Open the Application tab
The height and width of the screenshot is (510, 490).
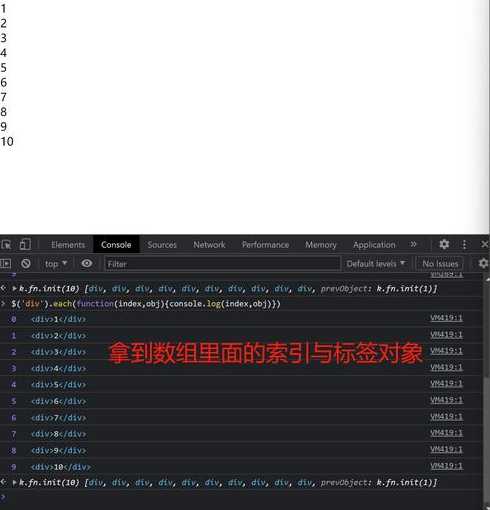(x=374, y=245)
